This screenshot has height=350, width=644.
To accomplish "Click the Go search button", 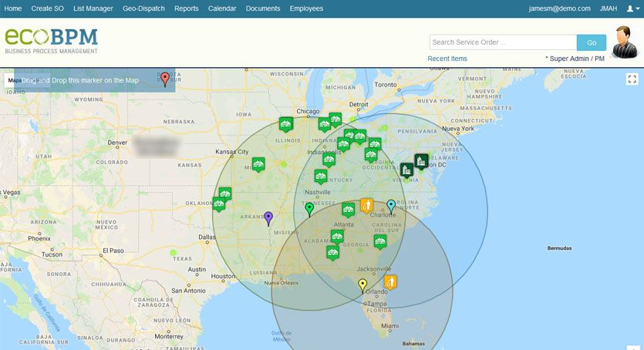I will pyautogui.click(x=592, y=42).
